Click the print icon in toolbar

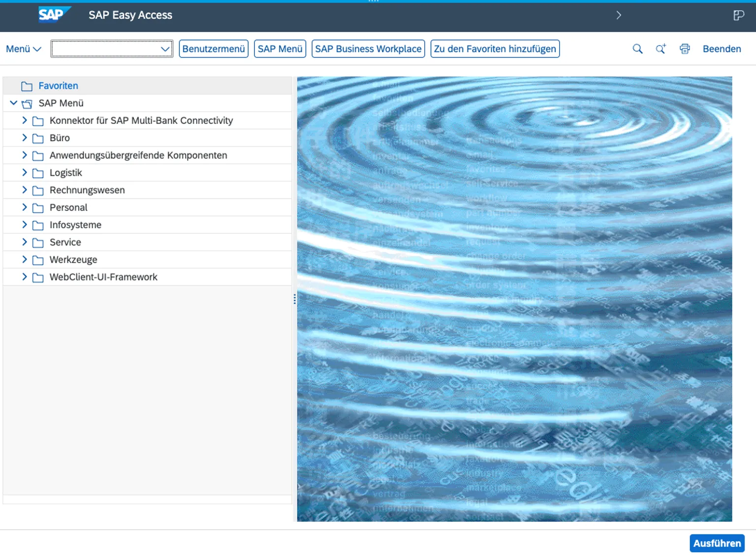click(x=685, y=49)
